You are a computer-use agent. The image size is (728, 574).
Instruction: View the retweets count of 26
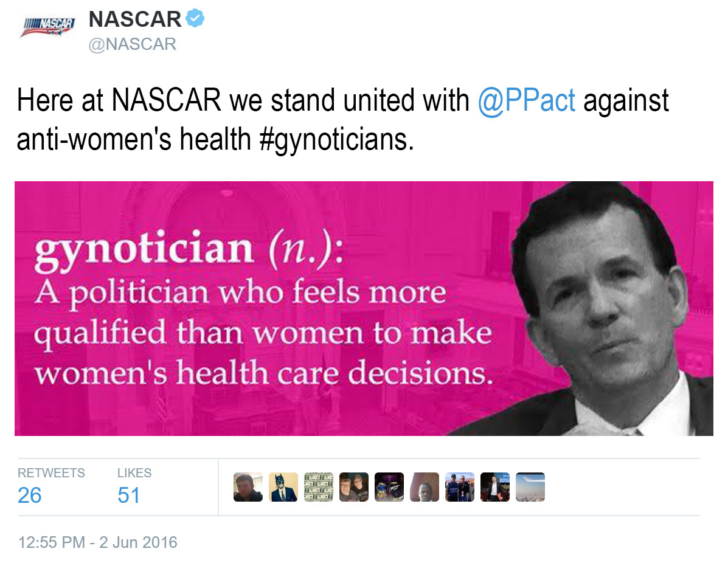pyautogui.click(x=29, y=496)
